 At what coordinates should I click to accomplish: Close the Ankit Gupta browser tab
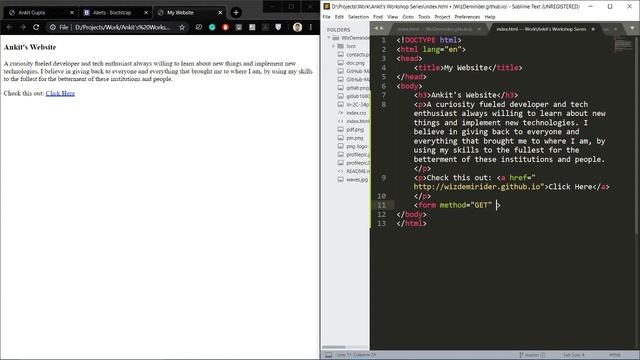point(72,13)
